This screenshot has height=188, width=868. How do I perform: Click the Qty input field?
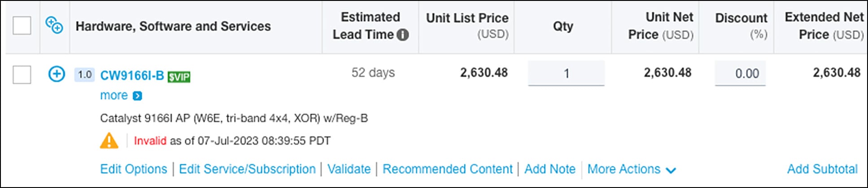566,73
